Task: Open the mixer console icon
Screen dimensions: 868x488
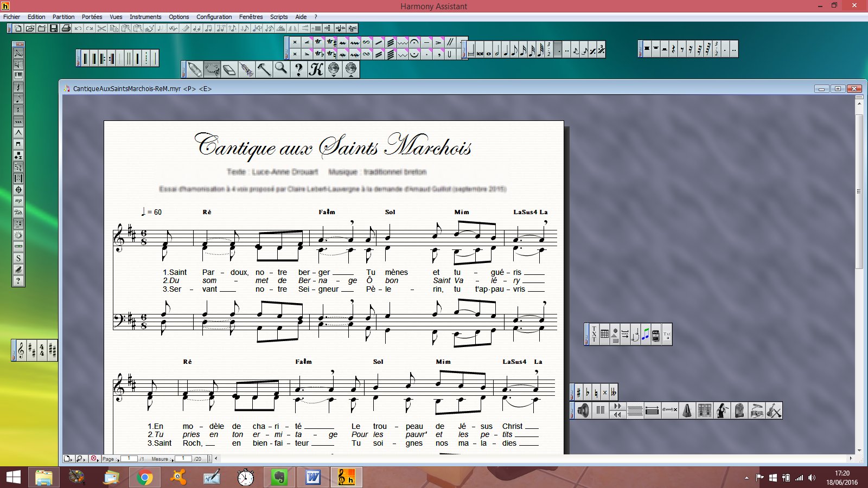Action: point(705,410)
